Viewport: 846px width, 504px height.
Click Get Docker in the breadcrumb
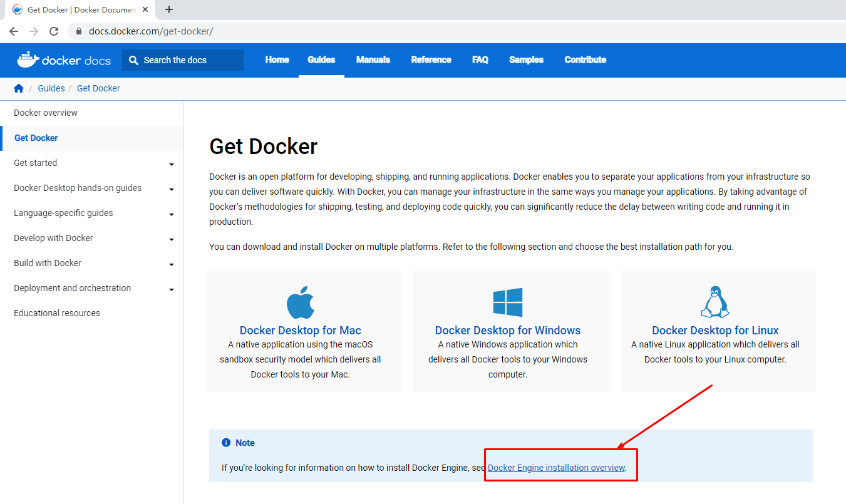point(98,88)
